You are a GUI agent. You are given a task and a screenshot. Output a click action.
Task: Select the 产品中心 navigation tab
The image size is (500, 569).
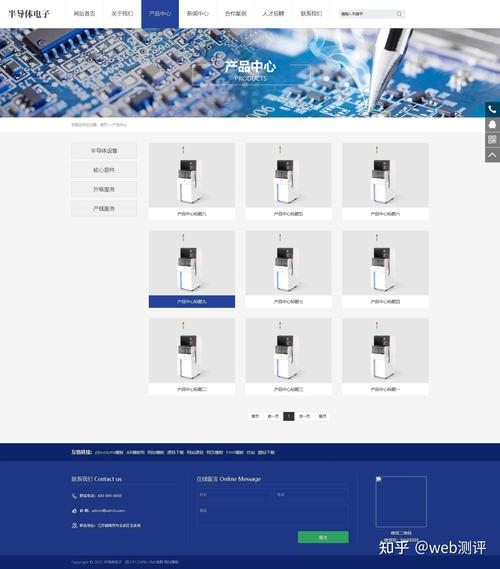tap(160, 14)
